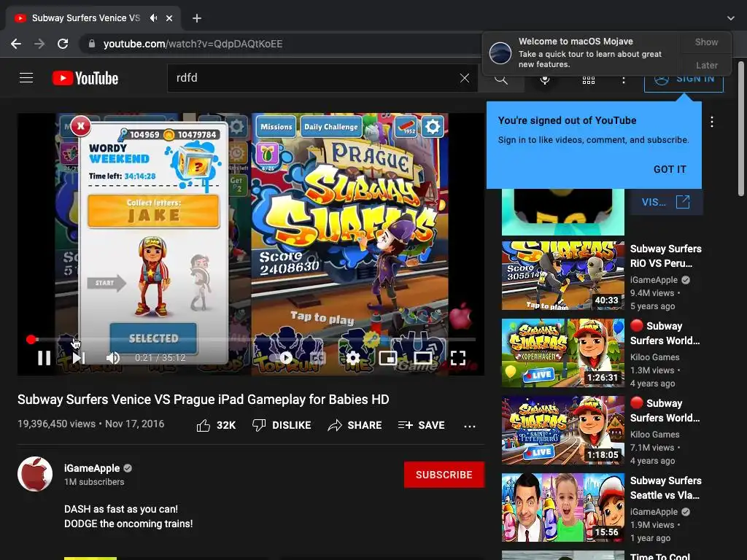747x560 pixels.
Task: Click the iGameApple channel under RIO video
Action: pyautogui.click(x=654, y=280)
